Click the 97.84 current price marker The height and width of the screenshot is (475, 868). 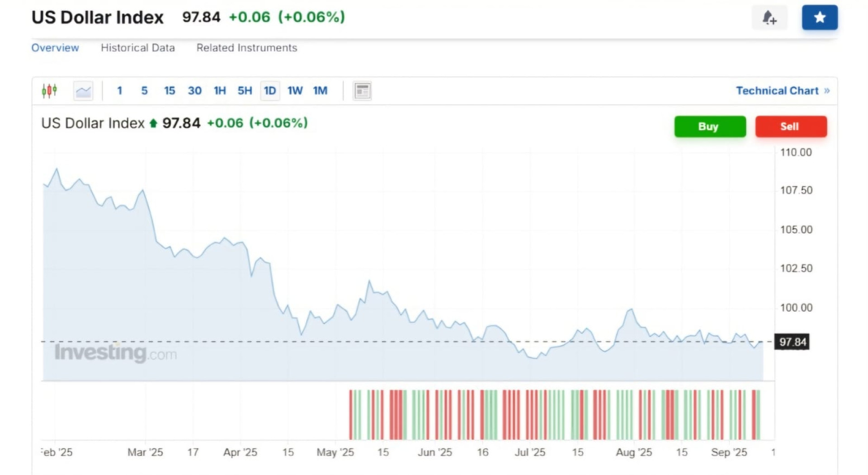pos(792,342)
